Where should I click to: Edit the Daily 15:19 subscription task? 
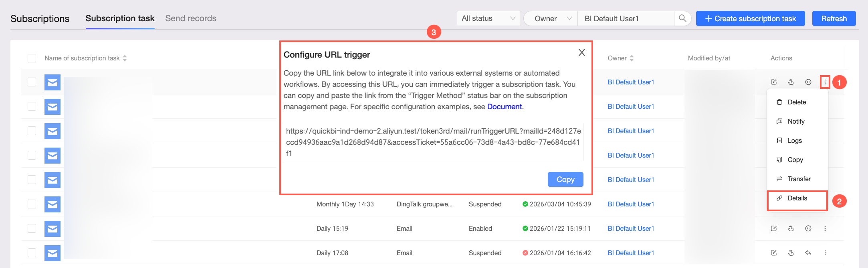[774, 228]
